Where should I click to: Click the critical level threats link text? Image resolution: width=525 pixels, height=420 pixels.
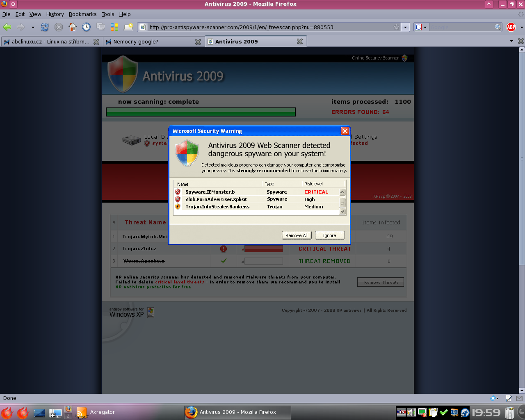pos(180,282)
